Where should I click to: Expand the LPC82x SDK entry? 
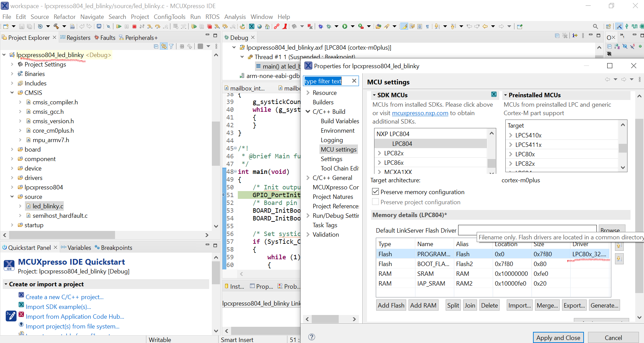pyautogui.click(x=379, y=153)
